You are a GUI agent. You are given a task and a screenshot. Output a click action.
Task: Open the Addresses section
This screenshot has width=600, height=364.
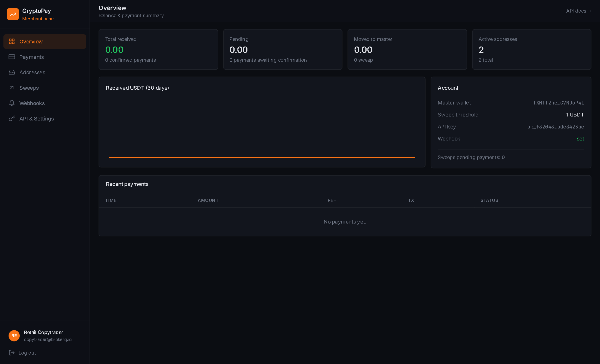point(45,72)
